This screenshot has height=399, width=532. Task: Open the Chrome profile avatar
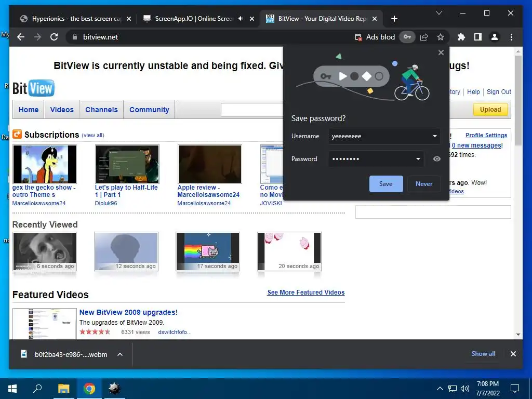pos(495,37)
